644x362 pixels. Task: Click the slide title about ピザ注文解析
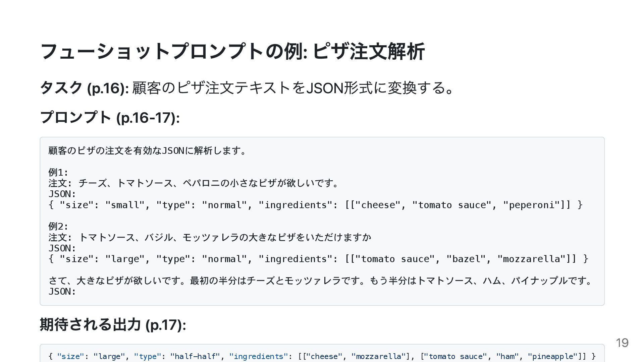(x=232, y=51)
